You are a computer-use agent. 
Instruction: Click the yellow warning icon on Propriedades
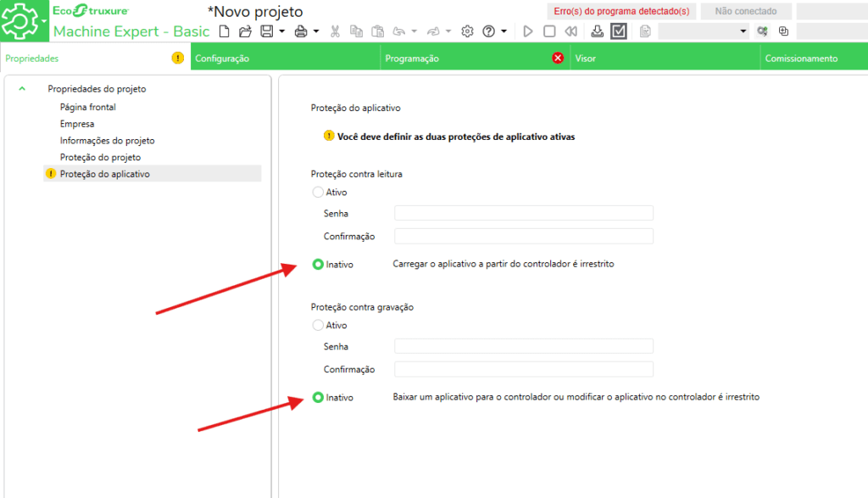click(178, 58)
